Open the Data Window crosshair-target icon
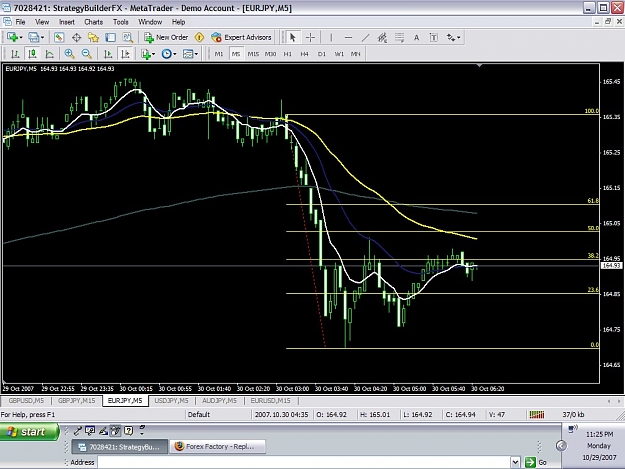Image resolution: width=625 pixels, height=469 pixels. point(77,37)
